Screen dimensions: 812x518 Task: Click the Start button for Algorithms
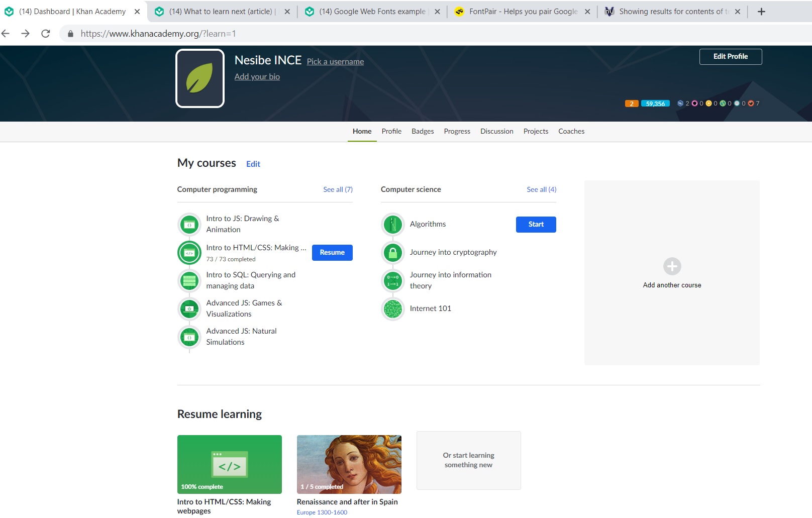[536, 225]
